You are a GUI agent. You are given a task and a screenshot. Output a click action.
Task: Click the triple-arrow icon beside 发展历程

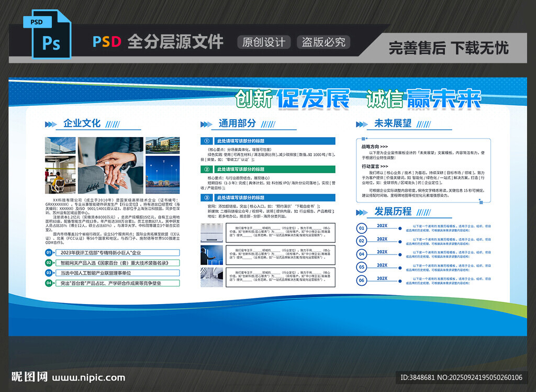362,212
